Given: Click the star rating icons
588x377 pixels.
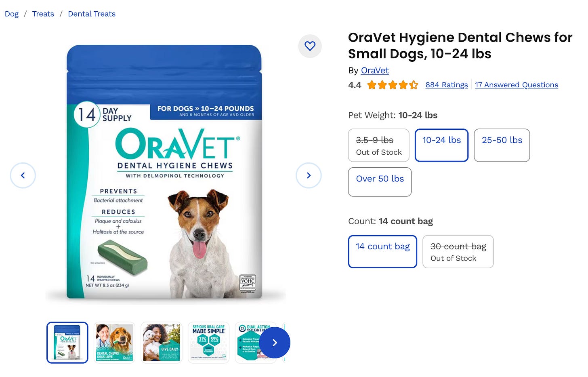Looking at the screenshot, I should [x=393, y=85].
